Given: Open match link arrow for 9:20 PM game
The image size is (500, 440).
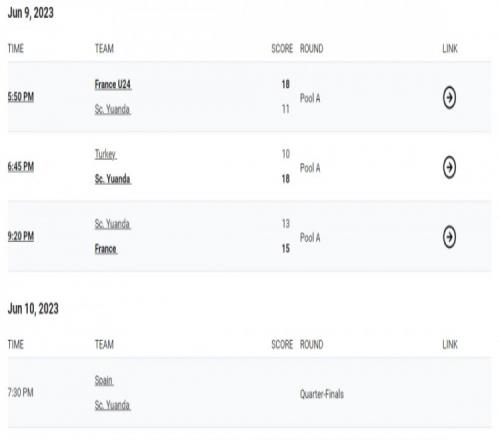Looking at the screenshot, I should pos(449,237).
